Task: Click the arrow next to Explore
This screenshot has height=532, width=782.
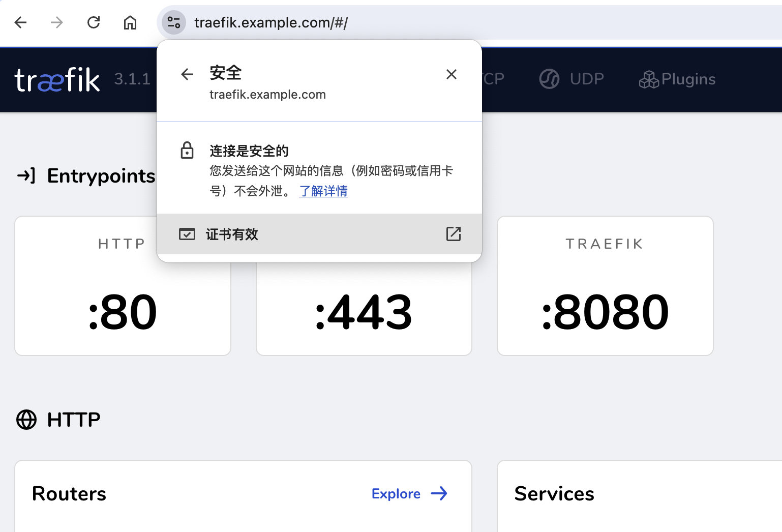Action: (439, 493)
